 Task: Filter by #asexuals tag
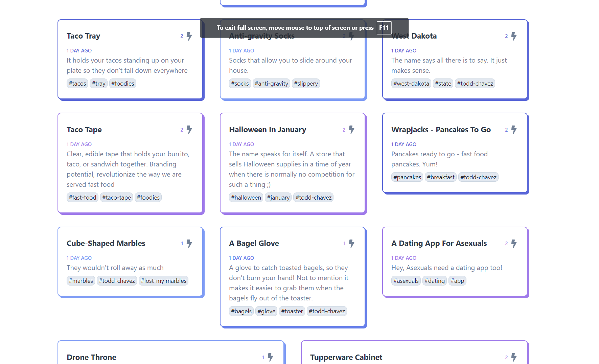tap(406, 281)
